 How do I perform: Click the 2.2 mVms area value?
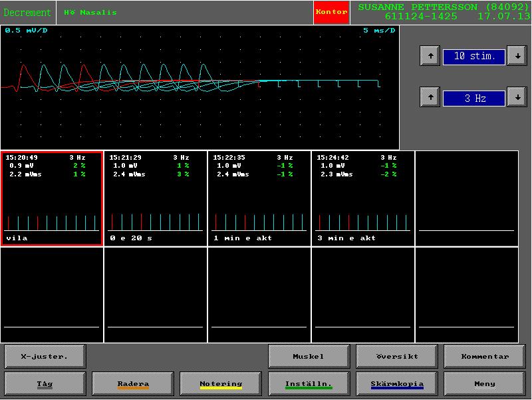25,174
